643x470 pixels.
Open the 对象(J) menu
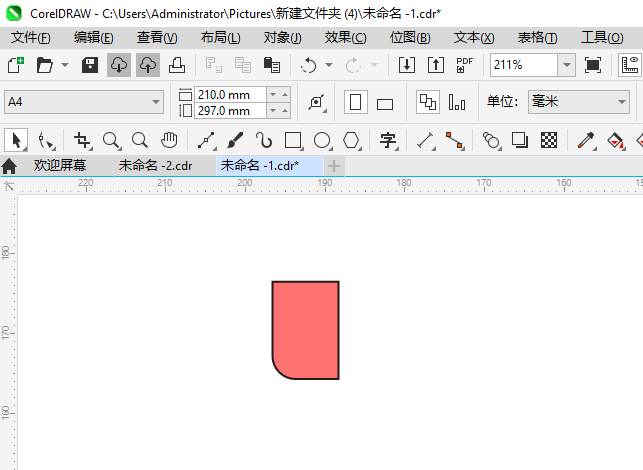pyautogui.click(x=283, y=38)
